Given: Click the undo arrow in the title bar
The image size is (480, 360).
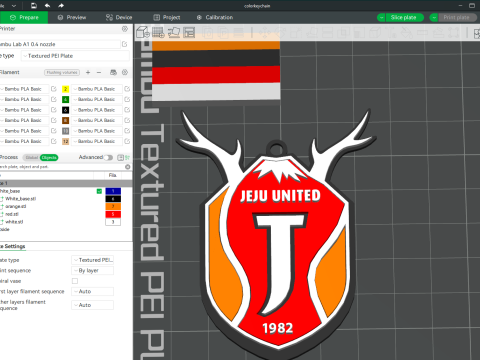Looking at the screenshot, I should pyautogui.click(x=47, y=5).
